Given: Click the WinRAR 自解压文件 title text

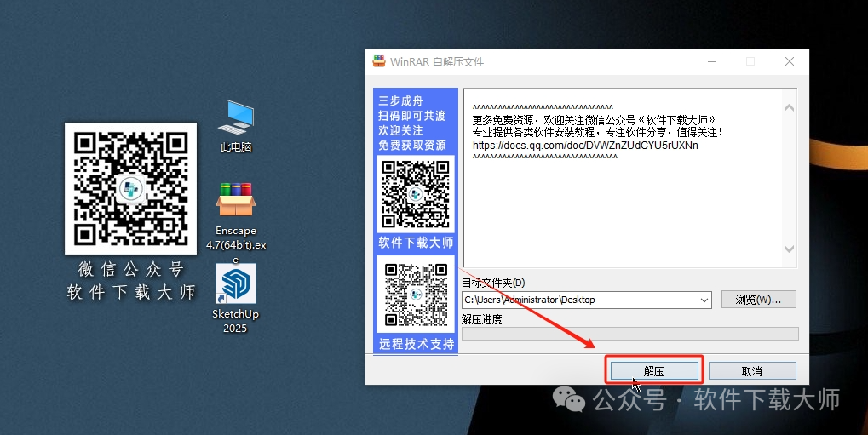Looking at the screenshot, I should click(x=437, y=62).
